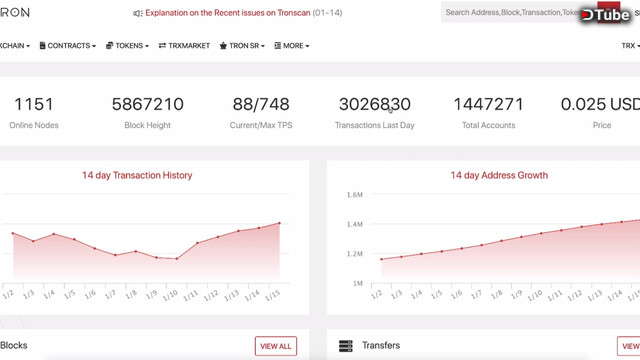Click the 1/11 data point on transaction chart

click(x=198, y=243)
